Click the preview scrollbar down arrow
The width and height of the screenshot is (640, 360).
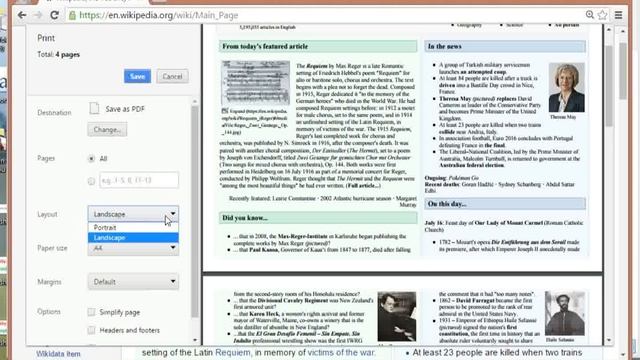click(x=609, y=340)
